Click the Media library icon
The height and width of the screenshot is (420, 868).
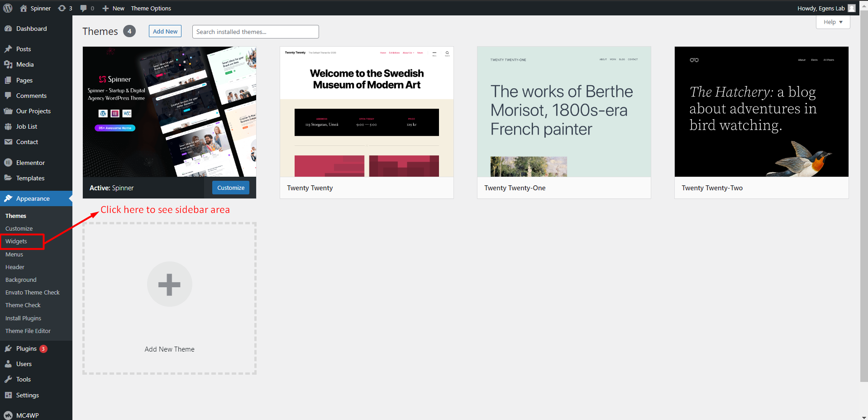coord(8,64)
